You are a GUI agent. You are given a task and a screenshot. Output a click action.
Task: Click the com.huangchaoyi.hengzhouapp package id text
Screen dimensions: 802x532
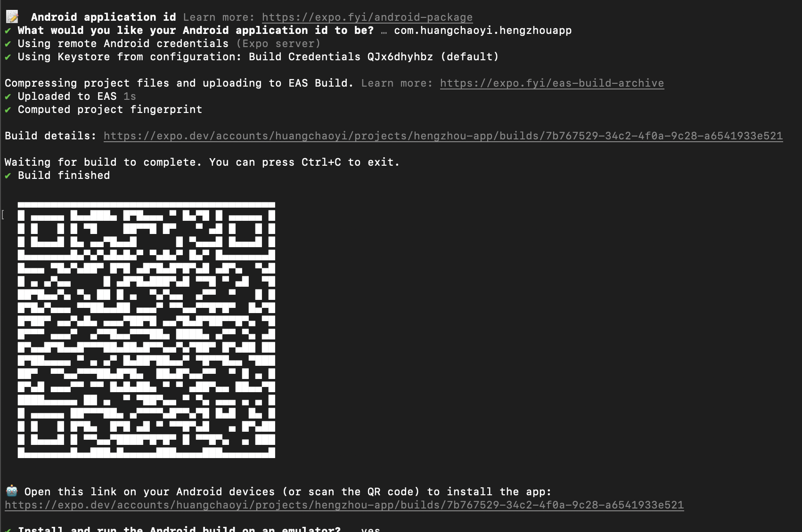coord(483,31)
